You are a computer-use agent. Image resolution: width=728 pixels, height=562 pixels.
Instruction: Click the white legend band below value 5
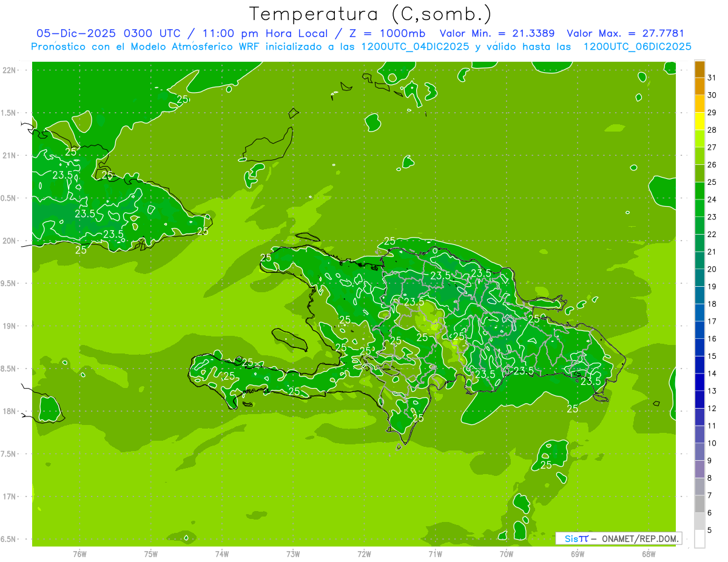(x=699, y=539)
